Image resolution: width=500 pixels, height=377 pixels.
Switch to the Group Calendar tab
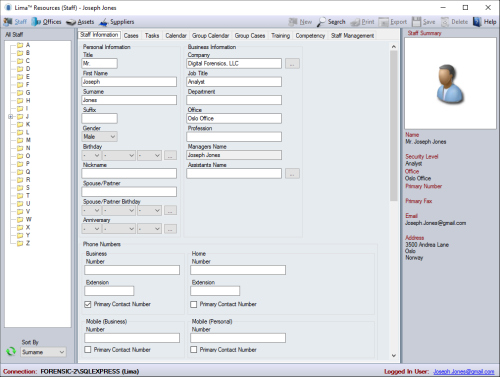coord(210,36)
